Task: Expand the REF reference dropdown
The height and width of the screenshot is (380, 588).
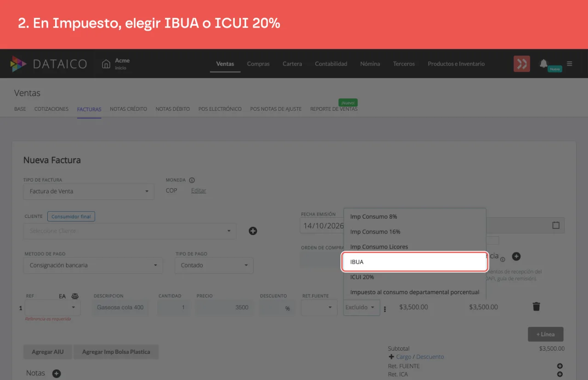Action: (x=53, y=307)
